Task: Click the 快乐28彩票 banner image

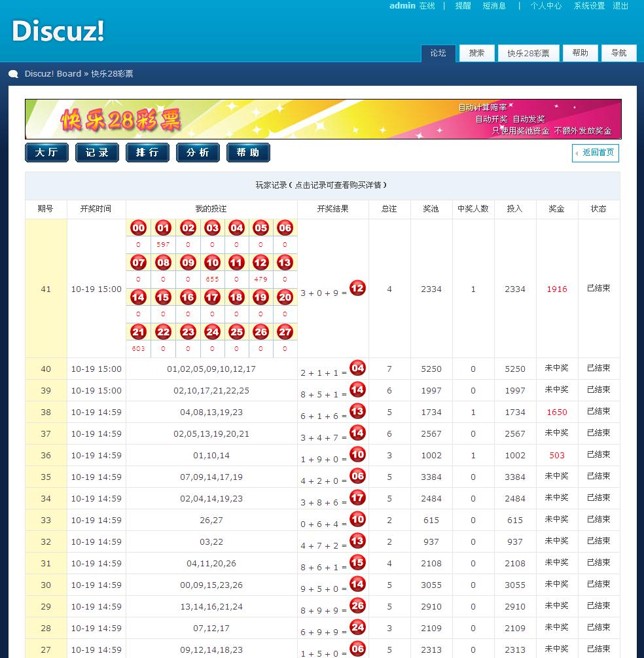Action: click(323, 119)
